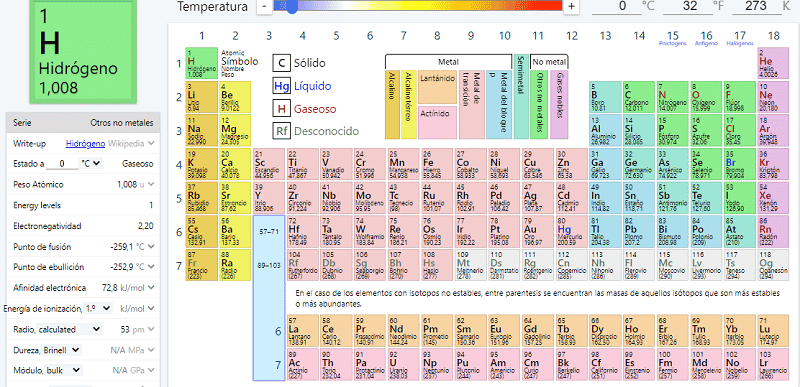Viewport: 800px width, 387px height.
Task: Select the Sodio (Na) element cell
Action: click(x=201, y=131)
